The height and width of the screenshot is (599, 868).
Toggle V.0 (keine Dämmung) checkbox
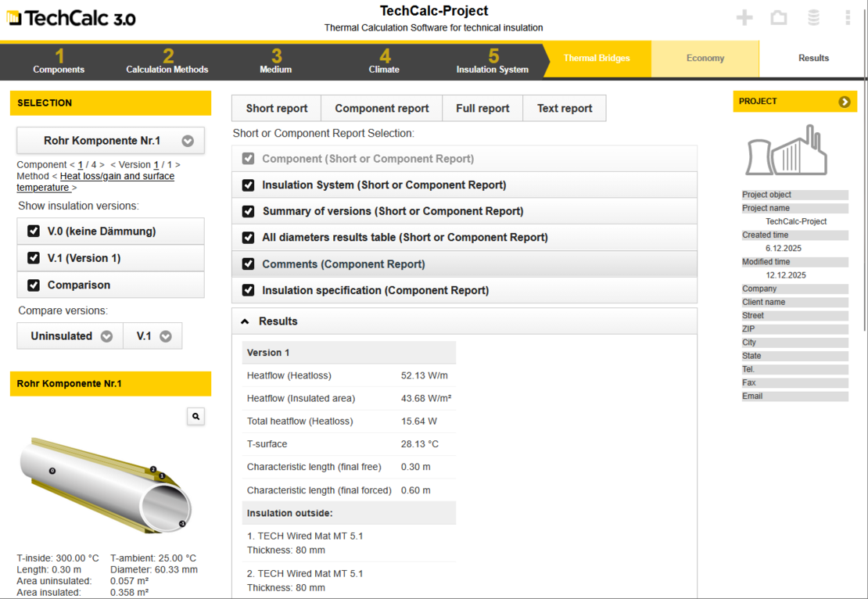point(34,231)
